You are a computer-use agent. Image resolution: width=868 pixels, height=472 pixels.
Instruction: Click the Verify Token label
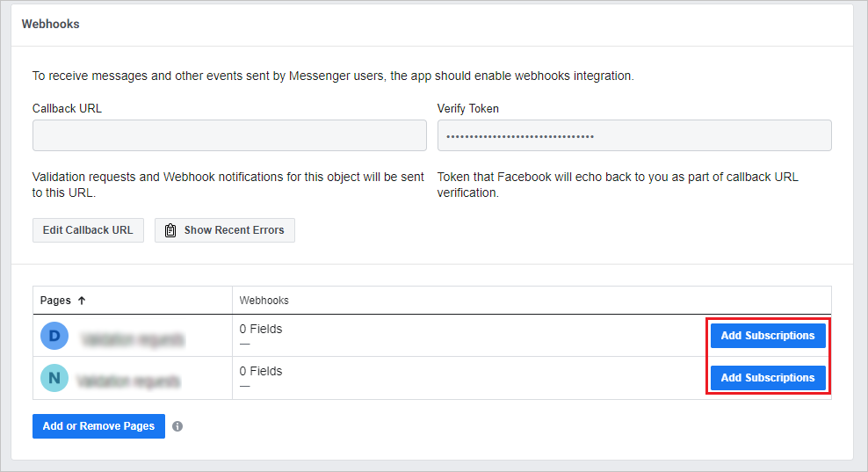click(468, 109)
